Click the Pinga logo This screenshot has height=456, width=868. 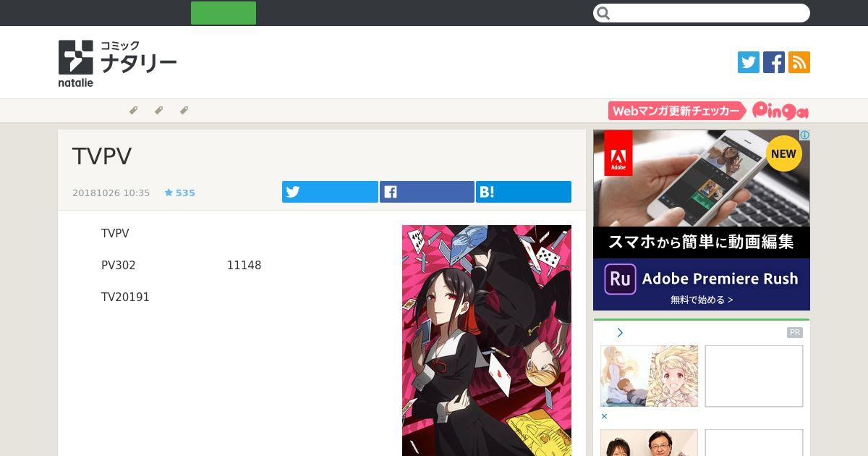[x=780, y=111]
